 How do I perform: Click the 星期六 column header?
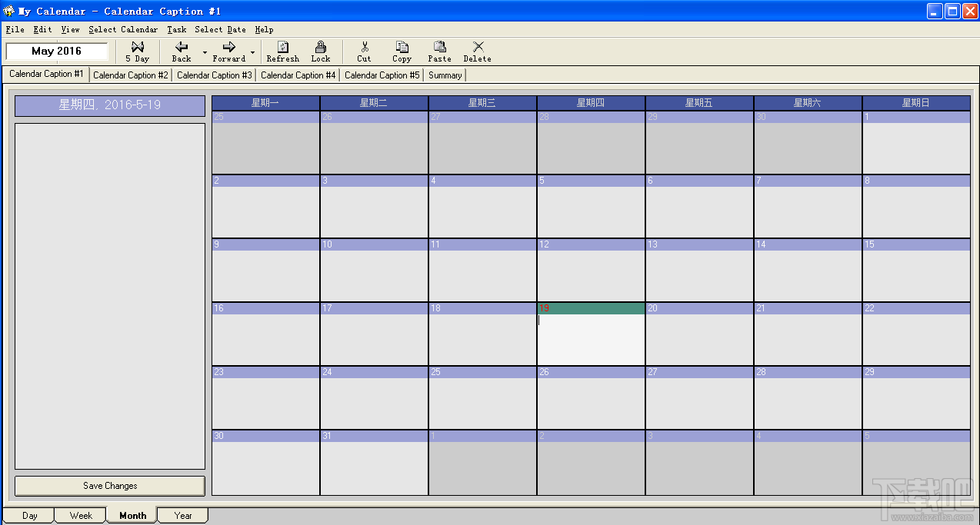click(x=808, y=102)
